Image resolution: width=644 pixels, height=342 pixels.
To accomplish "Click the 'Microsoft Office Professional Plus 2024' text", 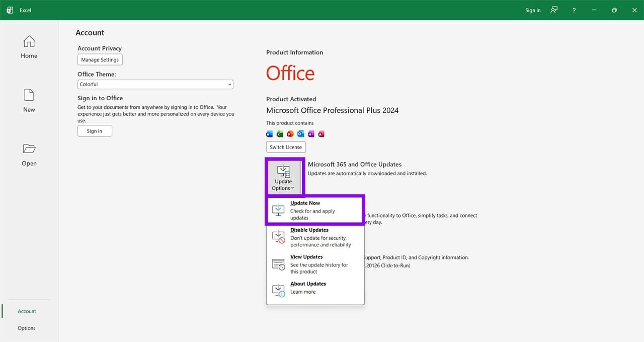I will pos(333,110).
